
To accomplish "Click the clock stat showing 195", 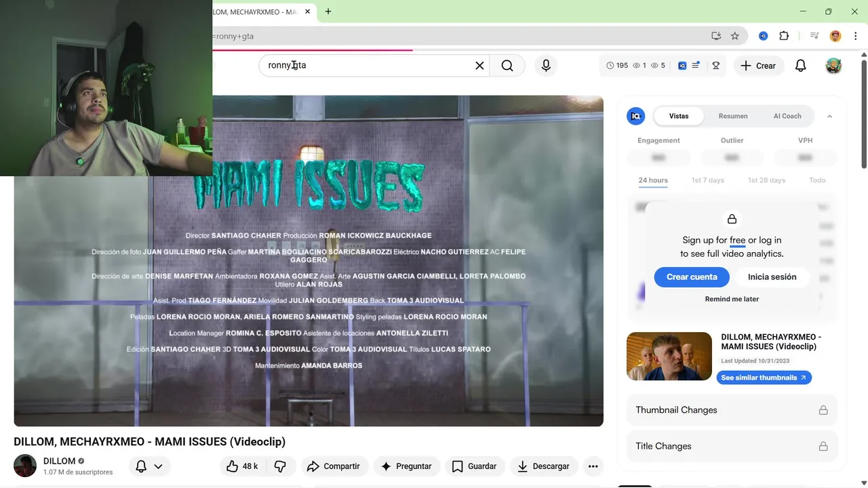I will click(617, 66).
